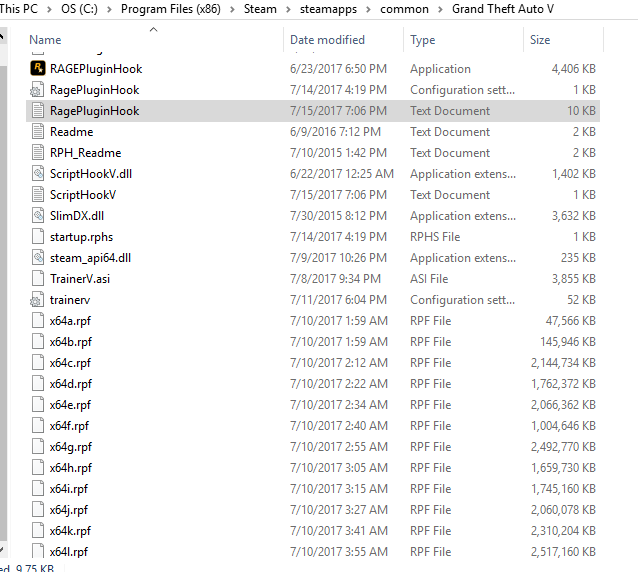
Task: Click the x64g.rpf file icon
Action: point(38,447)
